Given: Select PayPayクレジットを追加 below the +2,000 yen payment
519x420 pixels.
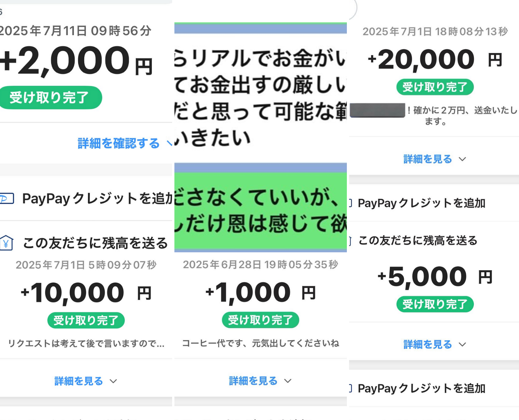Looking at the screenshot, I should [x=97, y=198].
